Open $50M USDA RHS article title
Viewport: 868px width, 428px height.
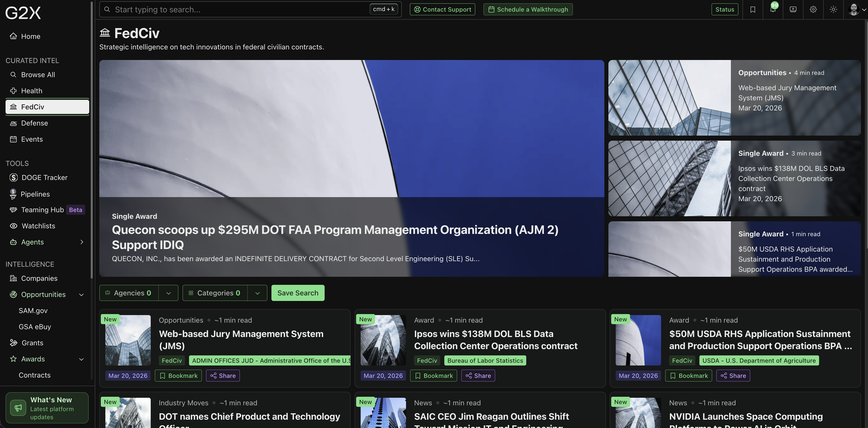[x=761, y=340]
